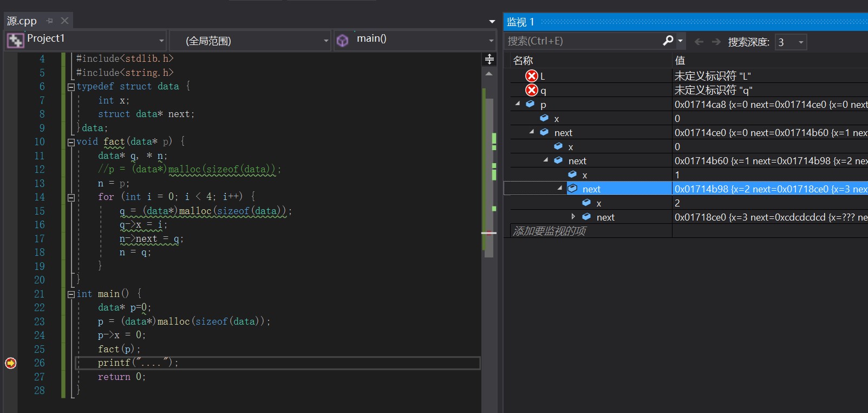Collapse the first next node under p

(x=532, y=132)
